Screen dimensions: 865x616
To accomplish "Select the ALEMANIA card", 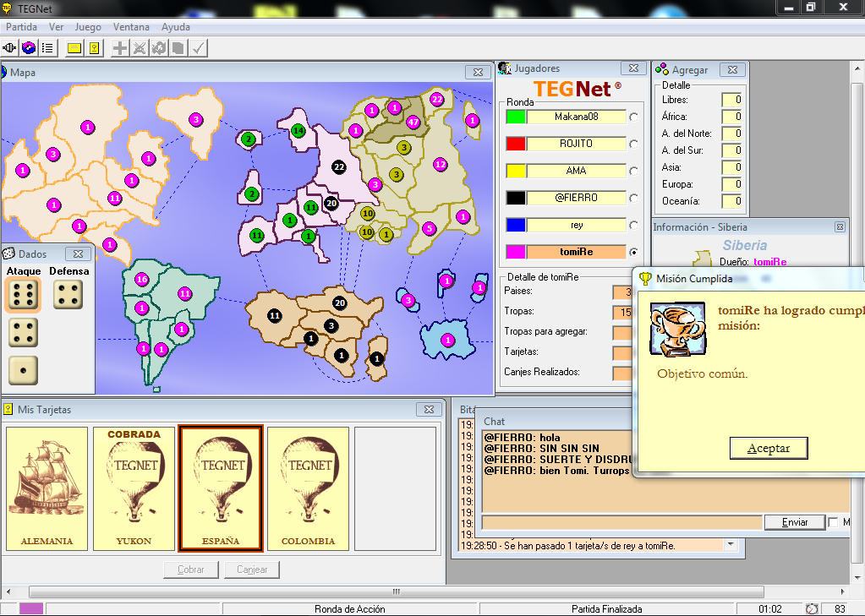I will (x=47, y=488).
